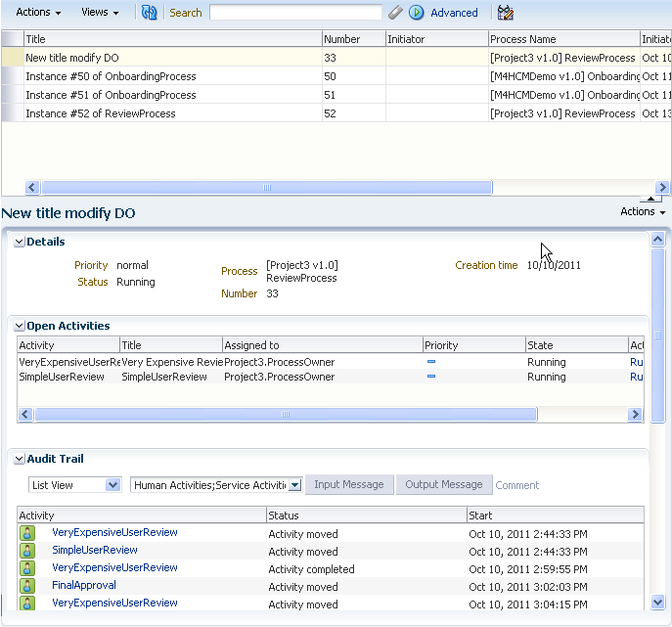This screenshot has width=672, height=627.
Task: Click Ru link in VeryExpensiveUserReview activity row
Action: click(x=636, y=362)
